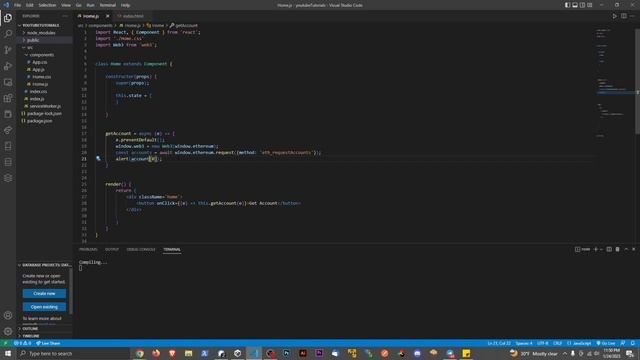Open App.css in the file explorer

(x=40, y=62)
